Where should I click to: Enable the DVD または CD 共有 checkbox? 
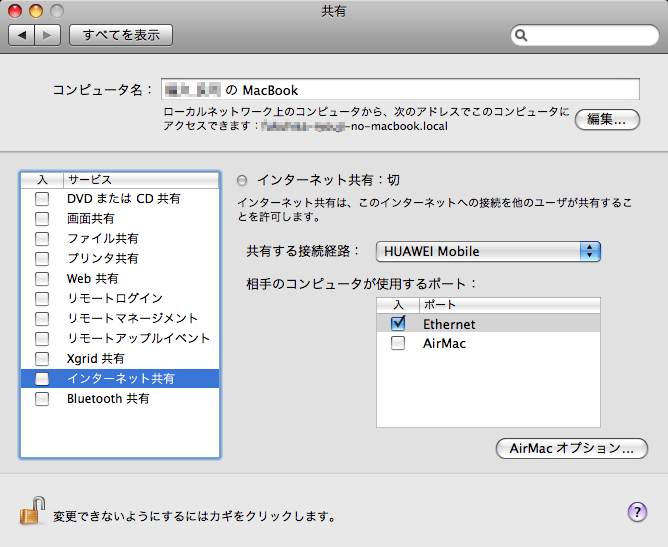tap(42, 199)
